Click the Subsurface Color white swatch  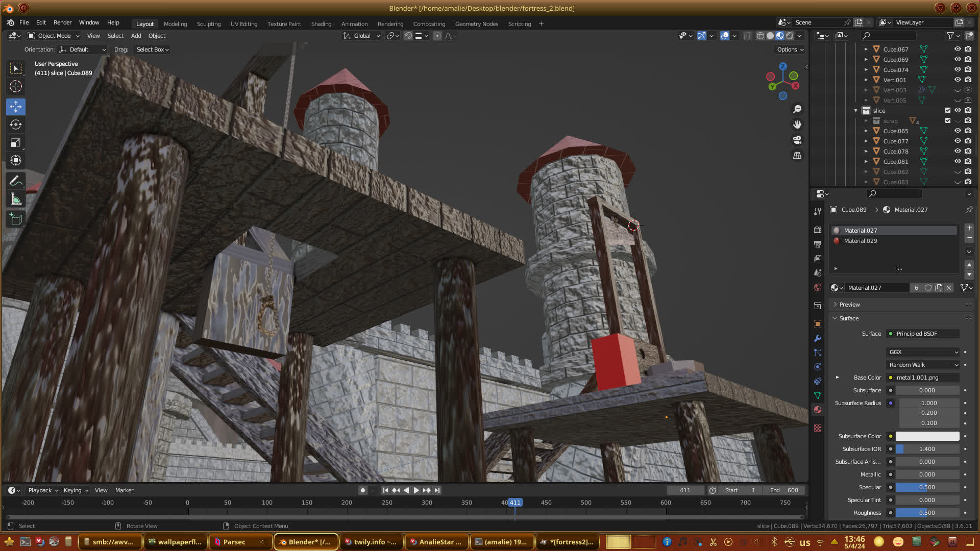coord(927,436)
